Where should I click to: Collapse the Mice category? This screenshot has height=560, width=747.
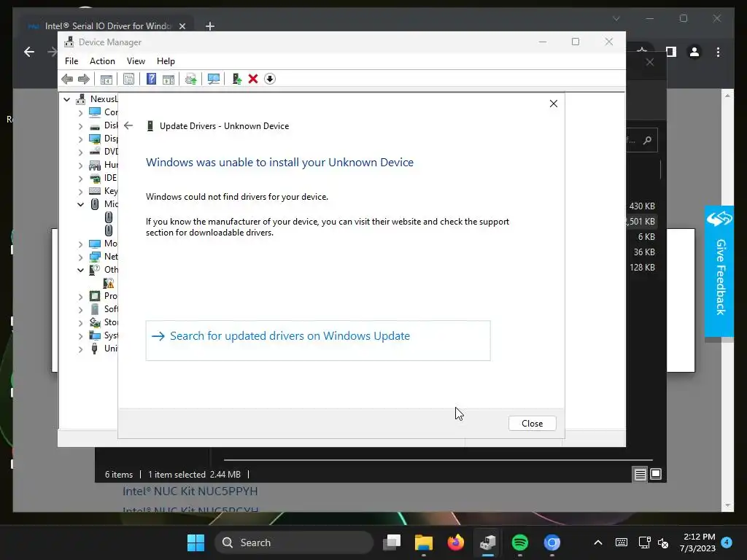[80, 204]
